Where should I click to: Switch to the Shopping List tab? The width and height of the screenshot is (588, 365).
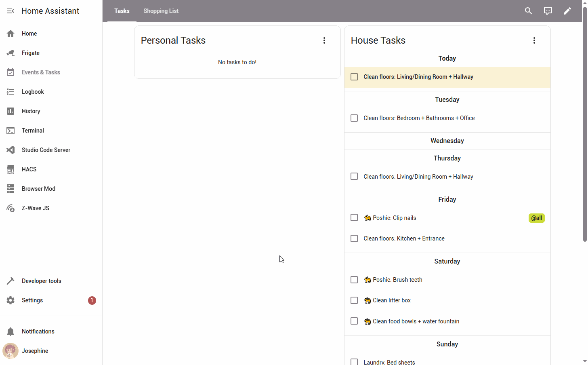pos(161,11)
